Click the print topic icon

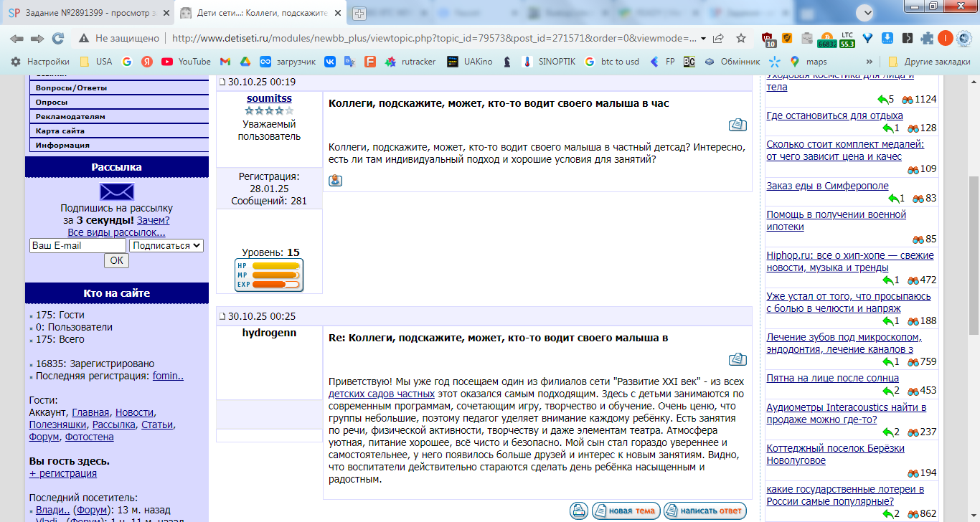pos(579,511)
